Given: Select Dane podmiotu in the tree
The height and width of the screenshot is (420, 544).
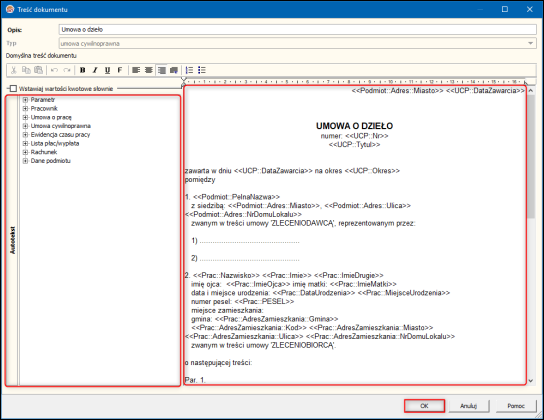Looking at the screenshot, I should [x=51, y=161].
